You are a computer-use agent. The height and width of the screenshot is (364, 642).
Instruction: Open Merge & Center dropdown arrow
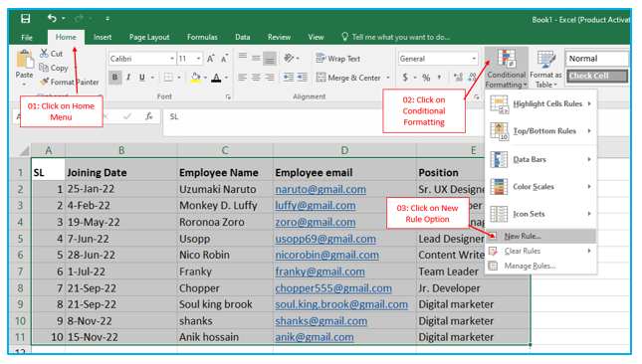click(388, 78)
